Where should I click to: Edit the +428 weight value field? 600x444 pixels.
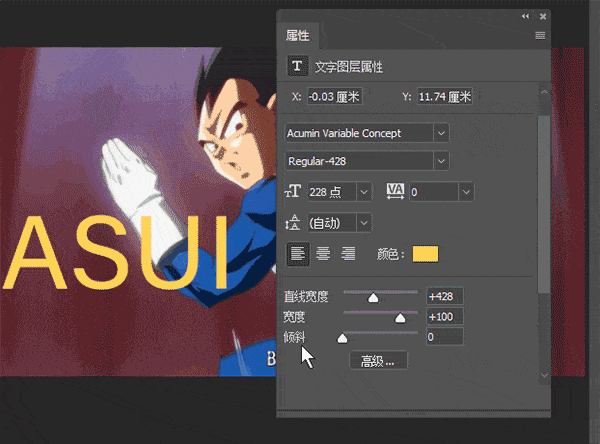[445, 297]
